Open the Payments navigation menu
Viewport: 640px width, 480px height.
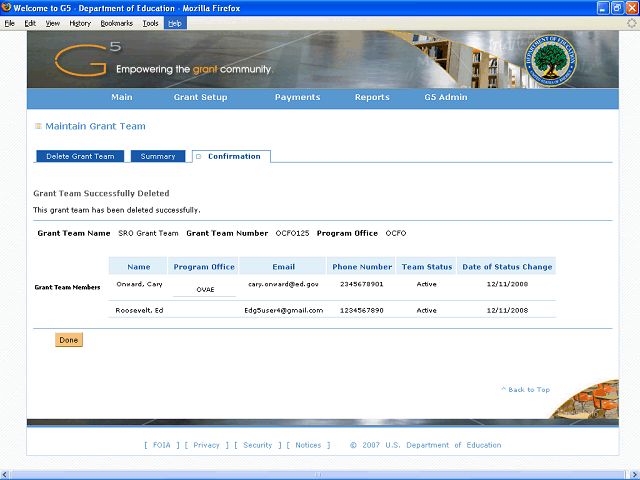pos(297,98)
